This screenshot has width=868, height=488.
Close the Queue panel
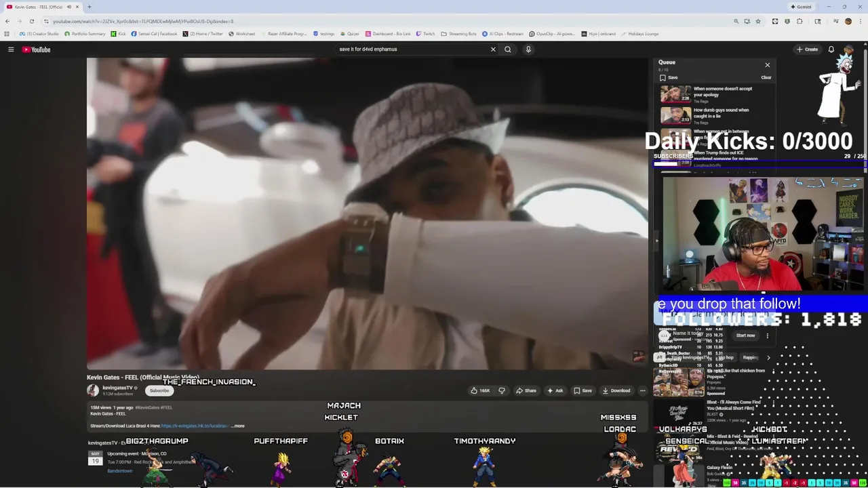click(x=768, y=65)
